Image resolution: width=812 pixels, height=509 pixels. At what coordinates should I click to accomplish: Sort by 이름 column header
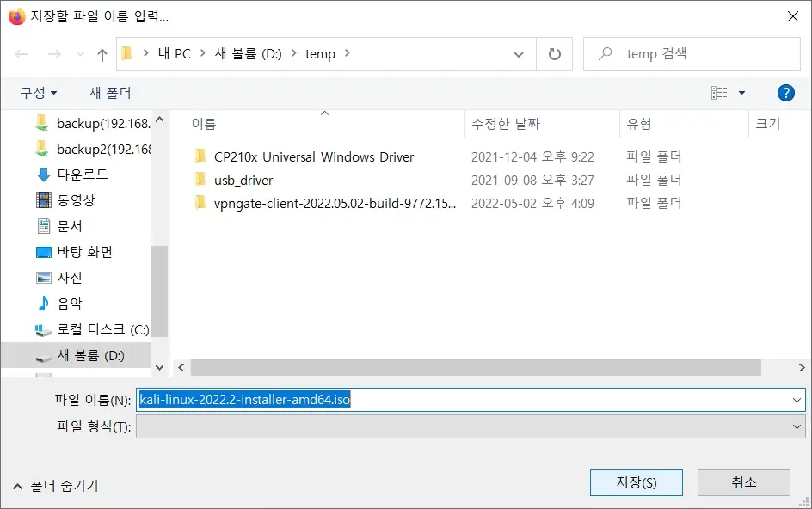pos(204,124)
